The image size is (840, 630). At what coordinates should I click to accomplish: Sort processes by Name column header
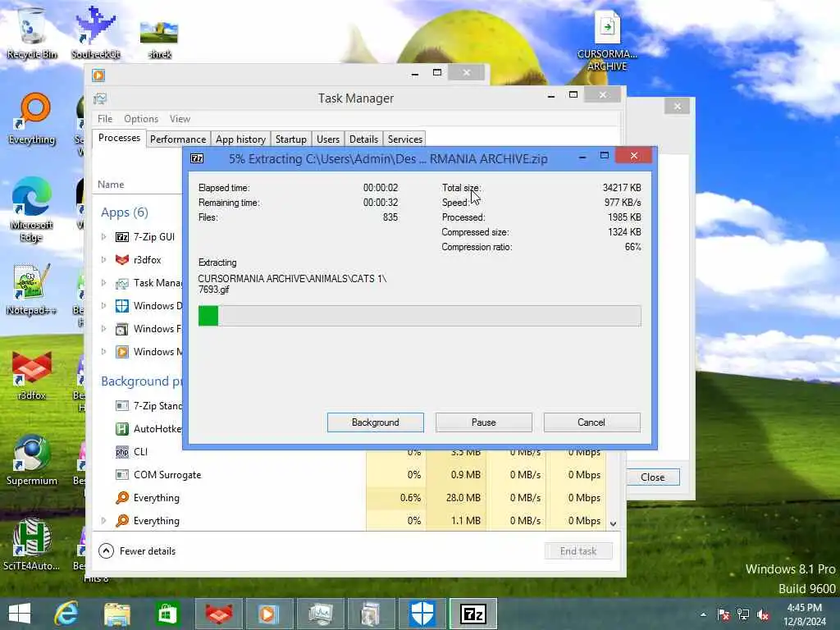point(111,185)
